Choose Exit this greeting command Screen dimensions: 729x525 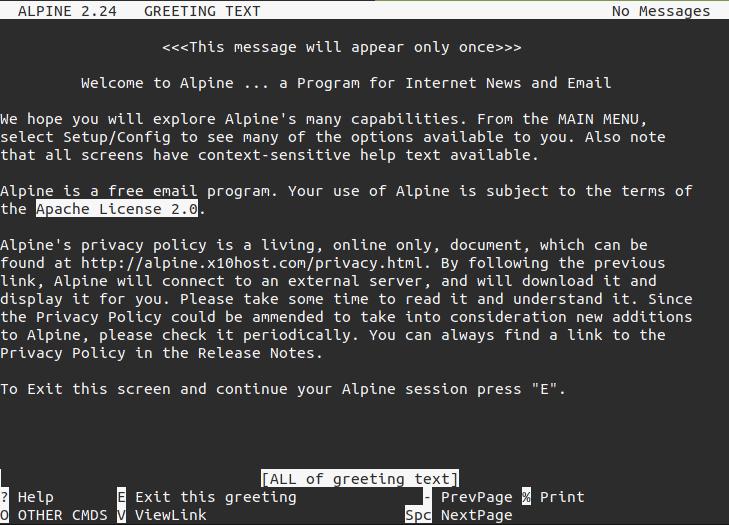point(216,497)
